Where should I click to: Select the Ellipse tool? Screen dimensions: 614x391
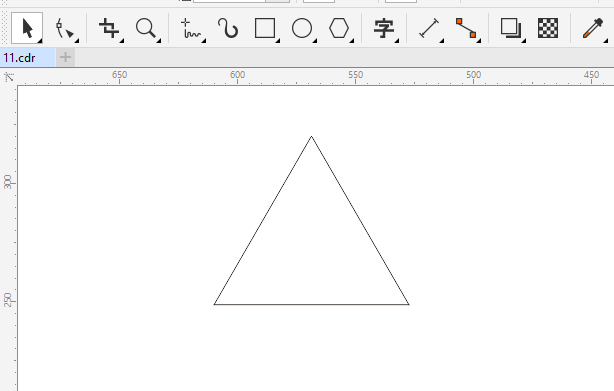click(x=302, y=28)
